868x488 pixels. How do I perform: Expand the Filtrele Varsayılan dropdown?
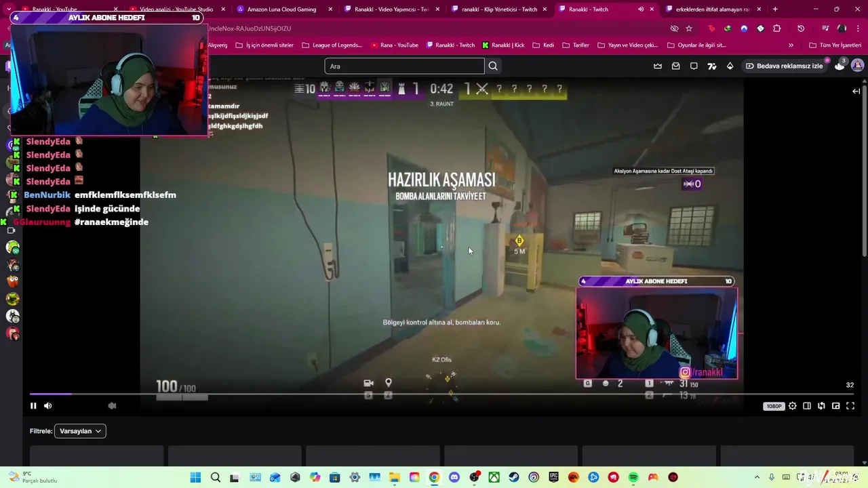point(80,431)
